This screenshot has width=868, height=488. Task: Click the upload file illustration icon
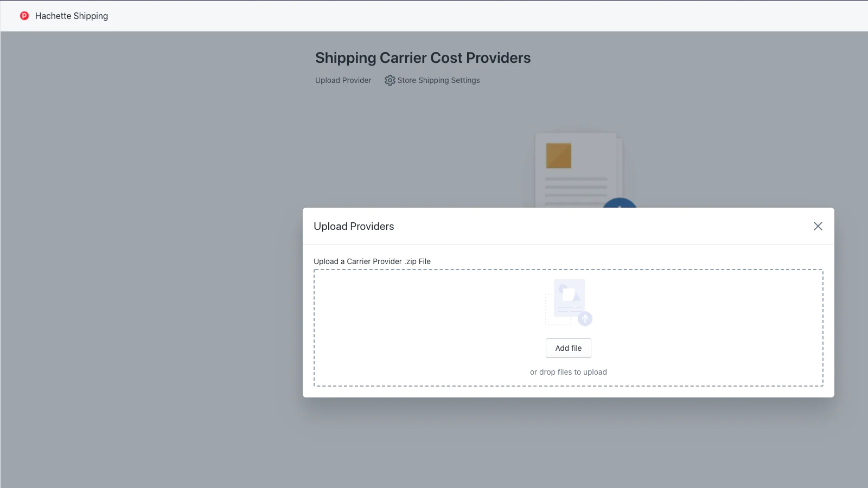[x=569, y=303]
